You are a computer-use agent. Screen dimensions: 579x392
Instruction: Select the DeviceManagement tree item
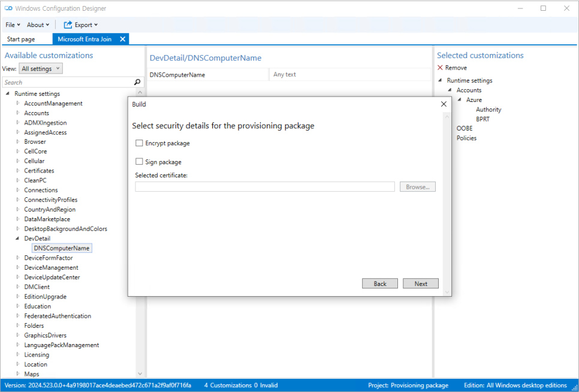(x=52, y=267)
